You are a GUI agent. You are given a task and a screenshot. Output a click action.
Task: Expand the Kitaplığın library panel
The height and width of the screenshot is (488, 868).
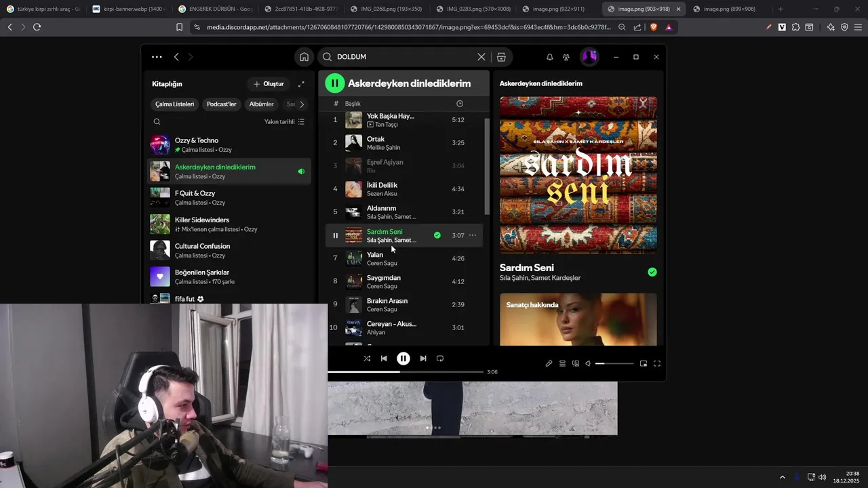pos(301,84)
